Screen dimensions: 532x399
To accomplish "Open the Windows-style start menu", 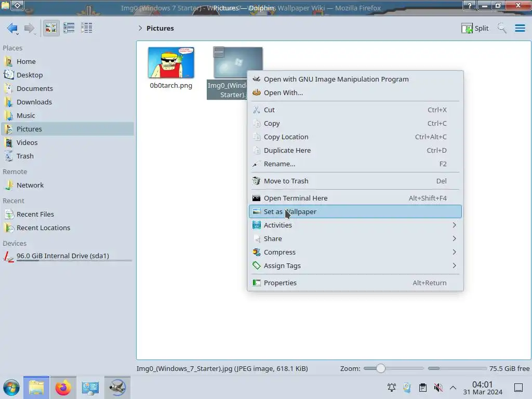I will coord(11,388).
